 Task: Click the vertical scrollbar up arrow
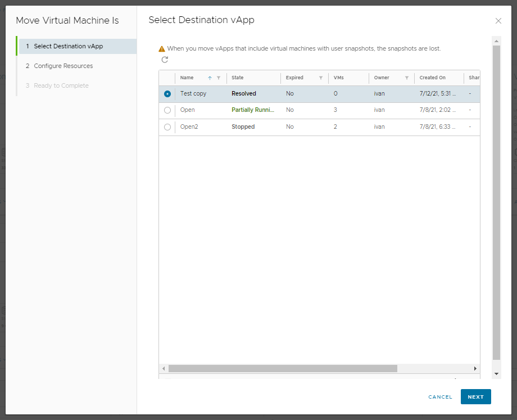pos(496,41)
